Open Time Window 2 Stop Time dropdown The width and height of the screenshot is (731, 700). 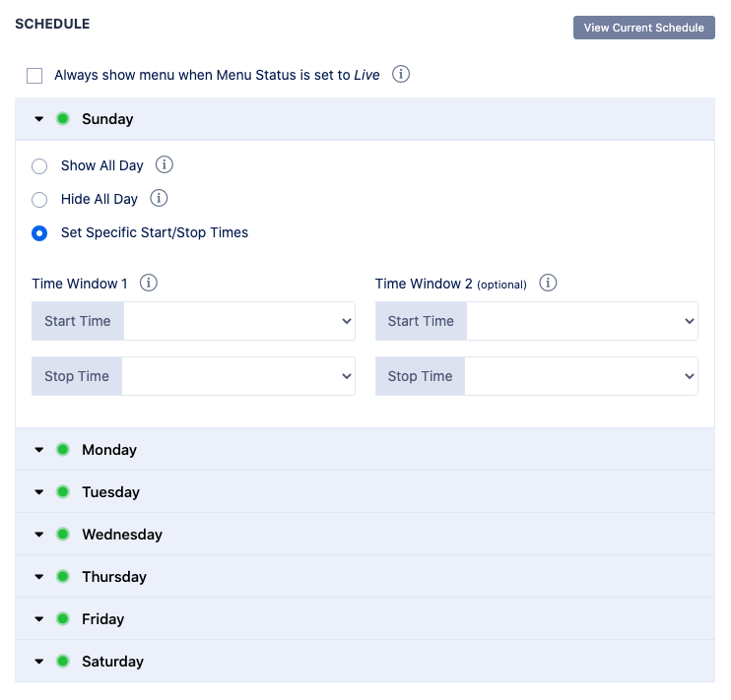[x=580, y=376]
